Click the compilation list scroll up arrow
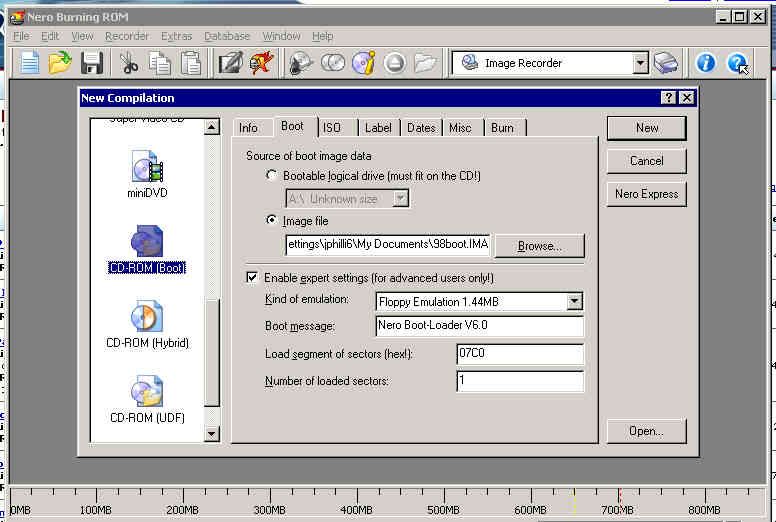Image resolution: width=776 pixels, height=522 pixels. tap(212, 127)
